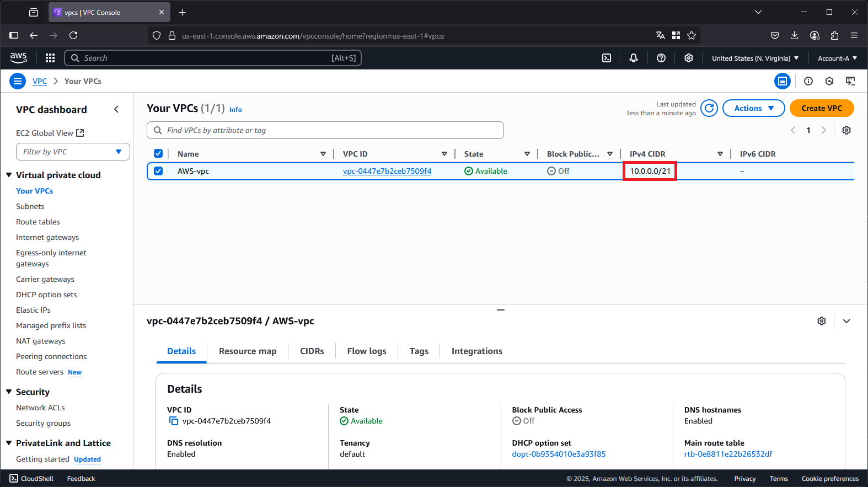Toggle the VPC side navigation hamburger button

point(18,81)
